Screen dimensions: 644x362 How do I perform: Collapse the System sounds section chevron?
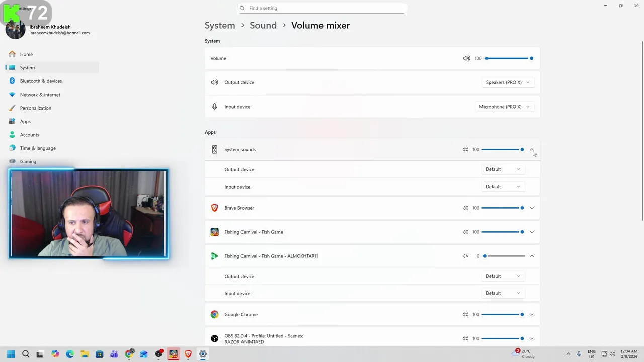(x=532, y=149)
